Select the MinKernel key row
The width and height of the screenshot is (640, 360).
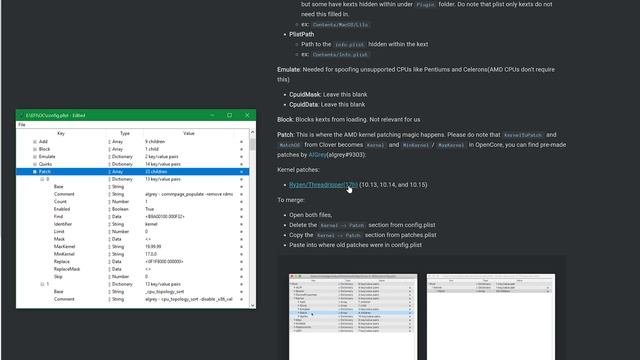tap(64, 254)
